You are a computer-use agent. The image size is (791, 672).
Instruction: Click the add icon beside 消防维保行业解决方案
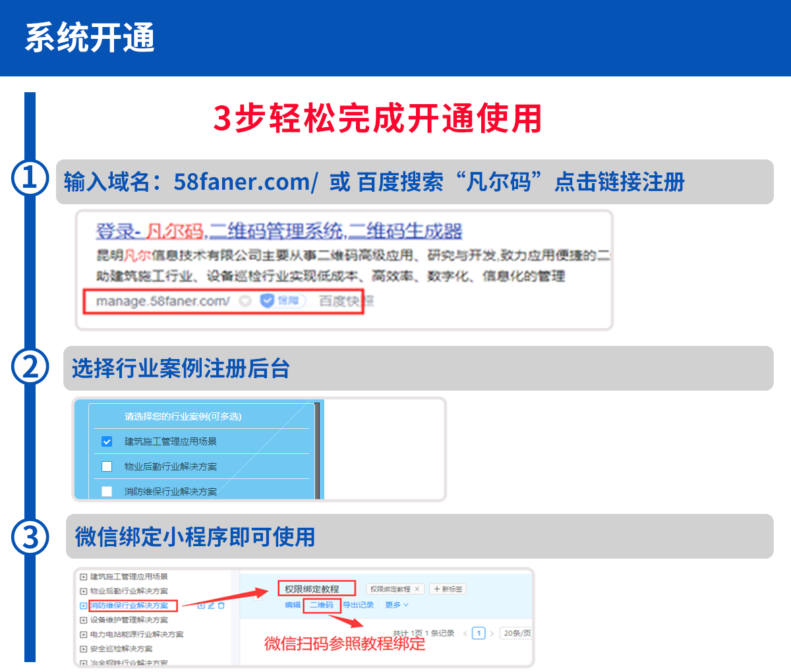(x=202, y=606)
